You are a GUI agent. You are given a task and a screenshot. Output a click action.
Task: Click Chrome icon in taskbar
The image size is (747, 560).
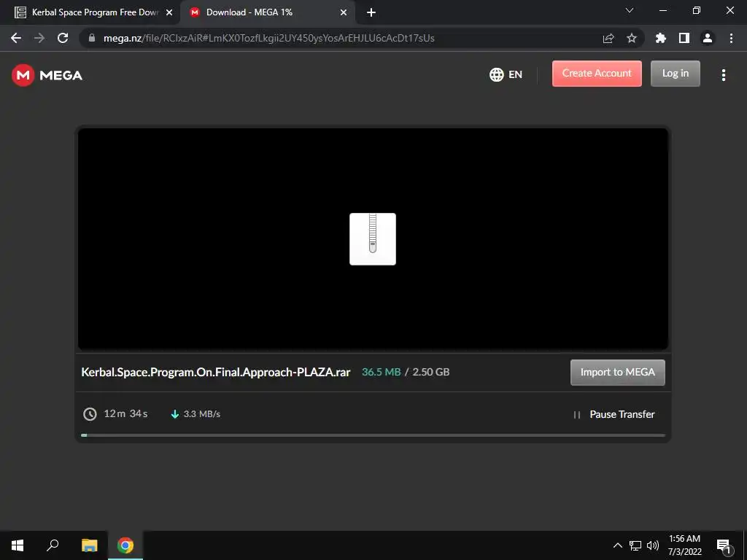pyautogui.click(x=125, y=545)
